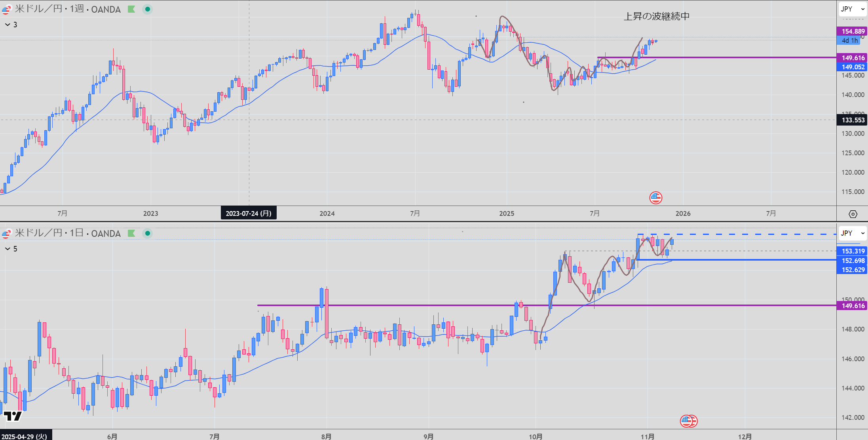Open JPY currency dropdown on daily chart
This screenshot has width=868, height=440.
pyautogui.click(x=853, y=233)
